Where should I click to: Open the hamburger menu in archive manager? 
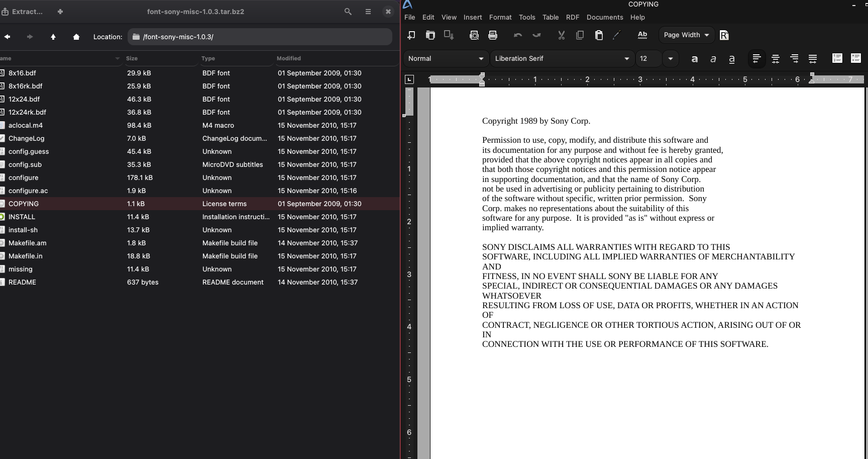pyautogui.click(x=368, y=12)
